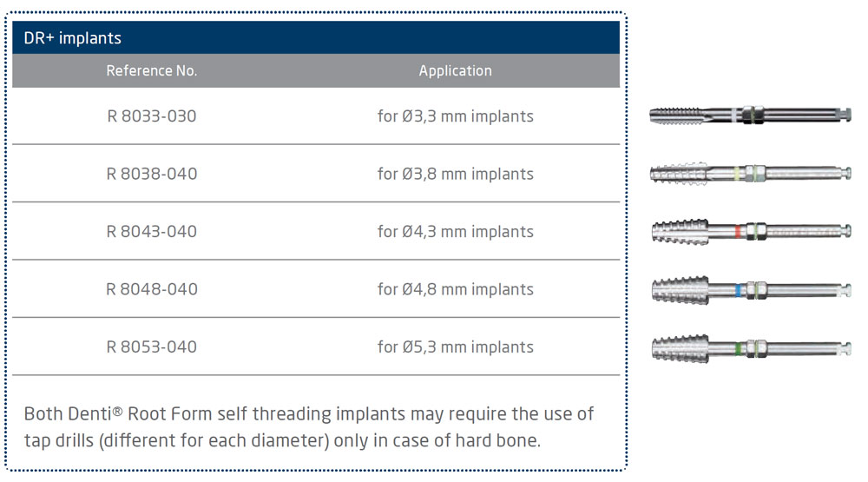The height and width of the screenshot is (482, 868).
Task: Click the Ø3,3 mm tap drill image
Action: coord(750,116)
